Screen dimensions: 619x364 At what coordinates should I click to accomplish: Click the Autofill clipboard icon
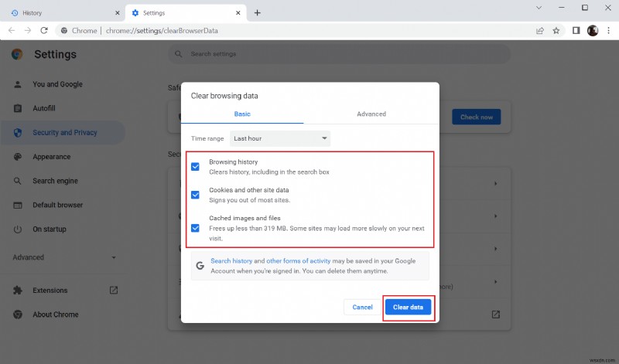click(17, 108)
